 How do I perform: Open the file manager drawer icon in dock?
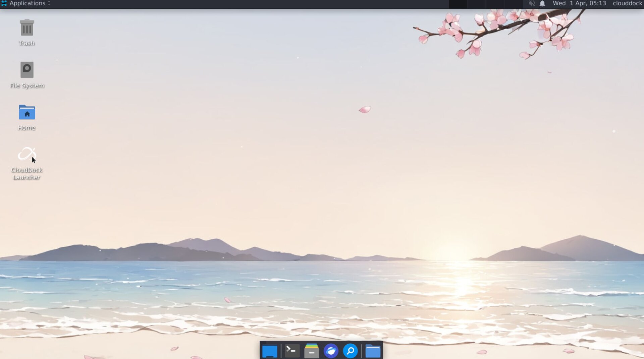click(312, 351)
